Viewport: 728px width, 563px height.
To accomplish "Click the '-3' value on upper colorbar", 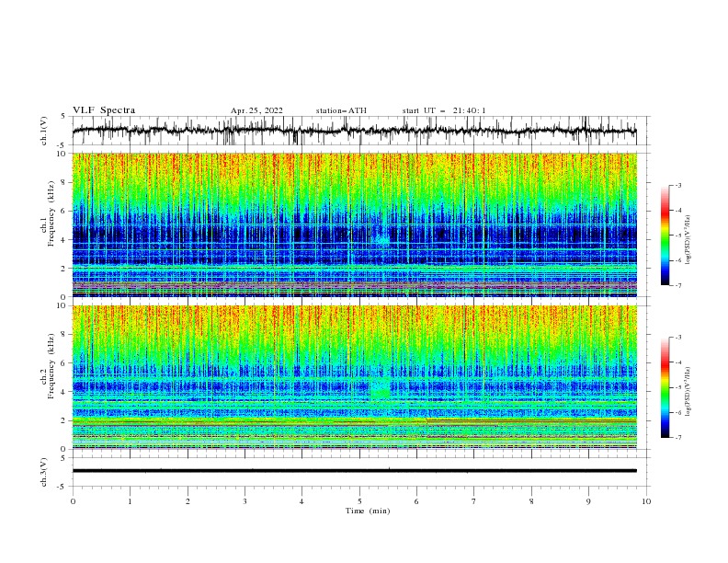I will point(678,185).
